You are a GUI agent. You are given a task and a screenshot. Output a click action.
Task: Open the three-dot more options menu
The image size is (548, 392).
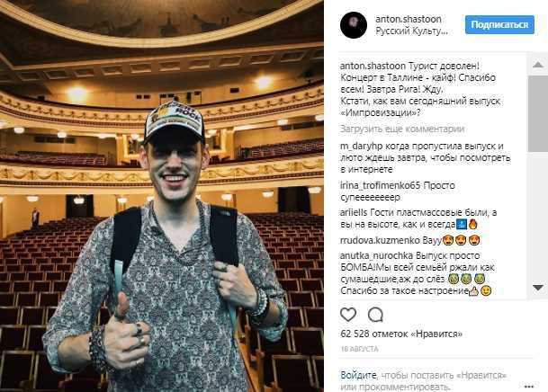pos(529,386)
